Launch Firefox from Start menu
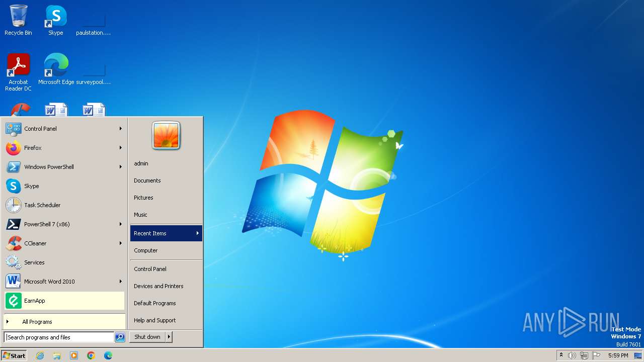 tap(64, 148)
